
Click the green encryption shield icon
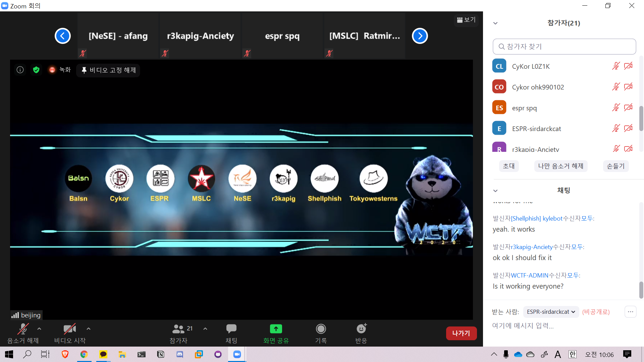[x=36, y=70]
